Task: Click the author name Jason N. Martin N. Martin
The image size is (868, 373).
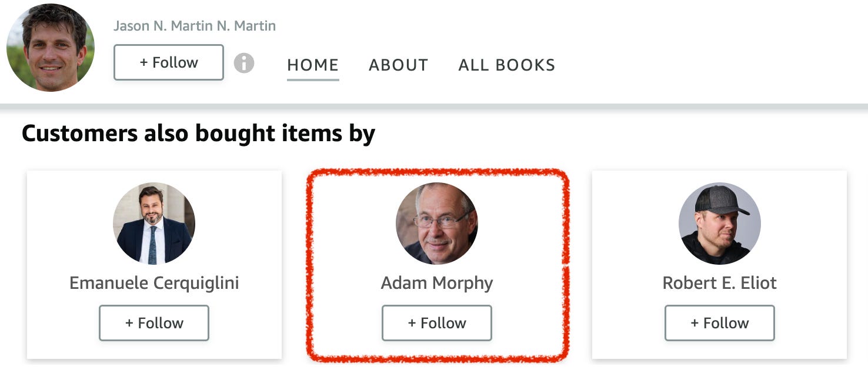Action: point(194,26)
